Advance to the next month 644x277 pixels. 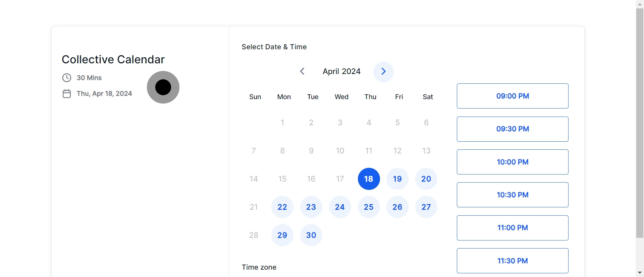point(383,71)
